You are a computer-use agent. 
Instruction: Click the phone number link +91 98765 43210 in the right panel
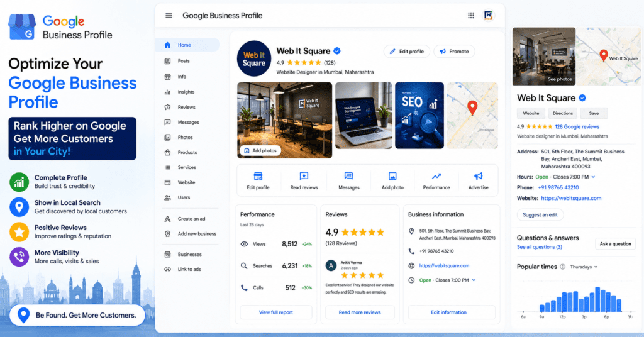[x=558, y=187]
